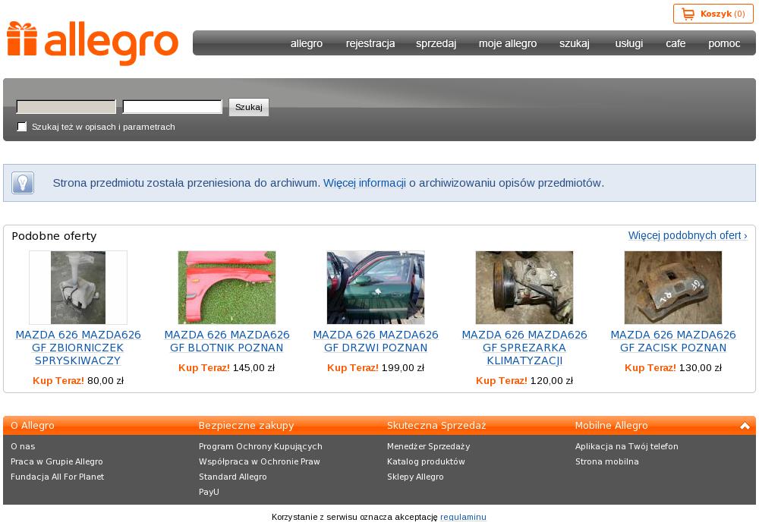Open the usługi menu item
The image size is (759, 532).
[628, 43]
